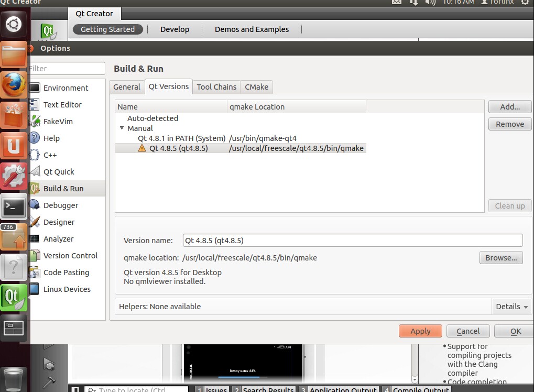This screenshot has height=392, width=534.
Task: Open Tool Chains tab
Action: (x=216, y=87)
